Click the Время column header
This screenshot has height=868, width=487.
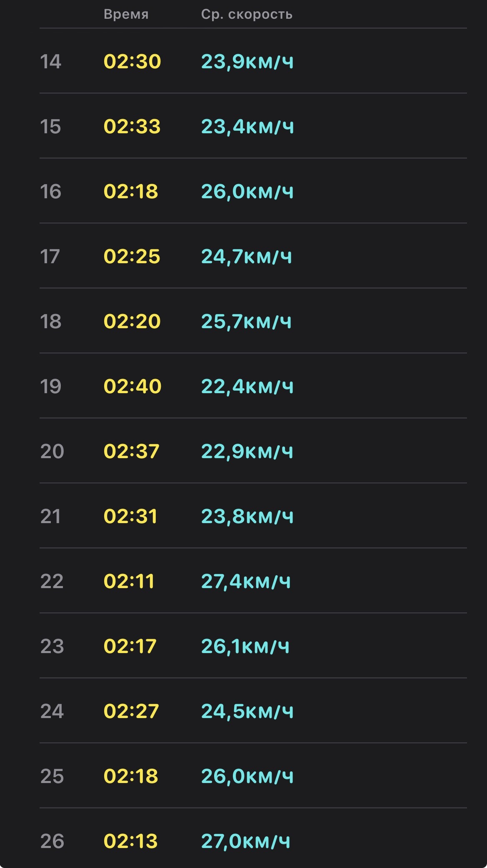point(126,14)
